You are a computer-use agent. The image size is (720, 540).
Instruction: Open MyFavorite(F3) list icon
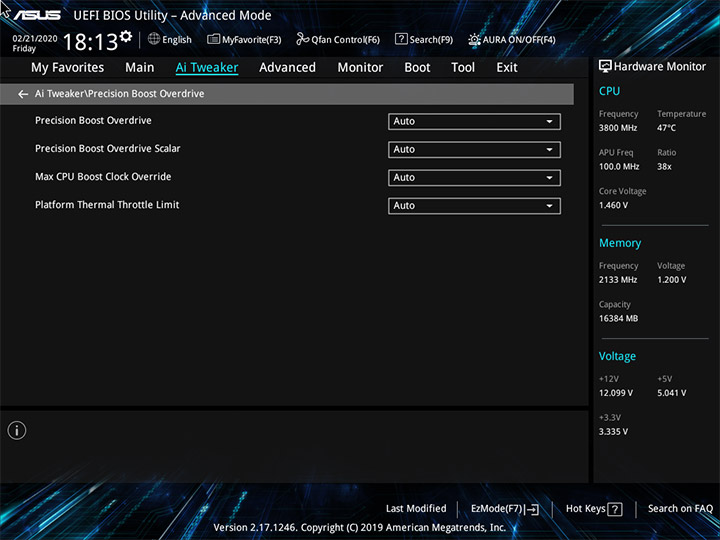[x=214, y=39]
